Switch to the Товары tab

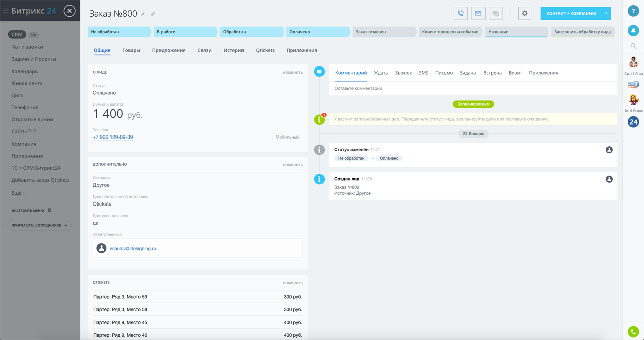tap(131, 50)
